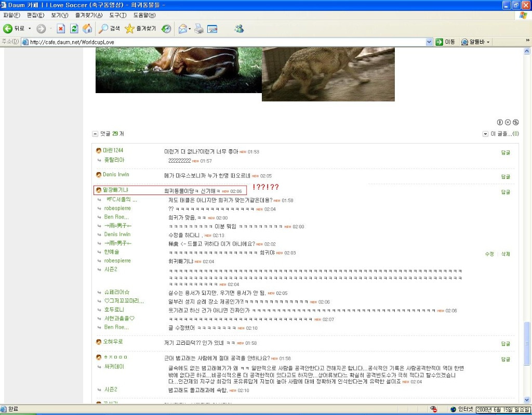Click the address bar URL field
The height and width of the screenshot is (415, 532).
tap(223, 42)
